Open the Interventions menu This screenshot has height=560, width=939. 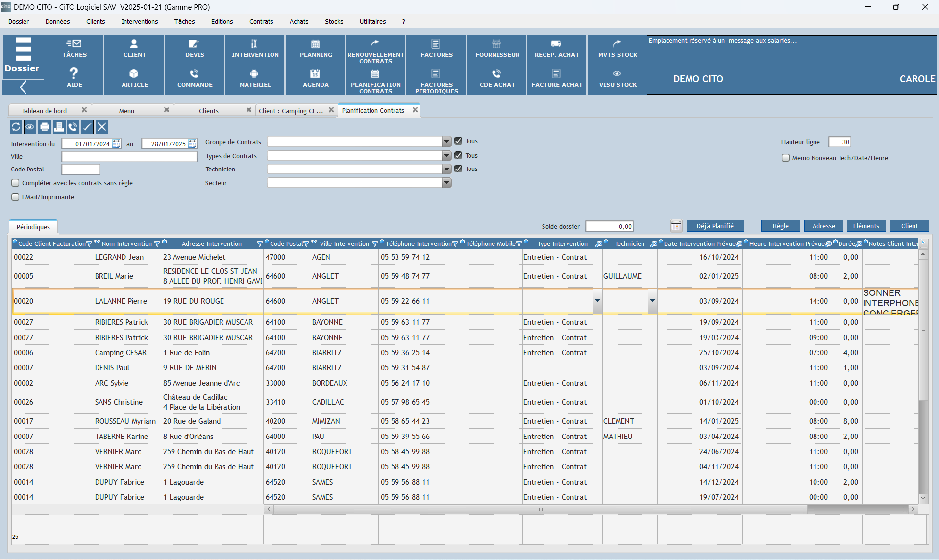tap(140, 22)
